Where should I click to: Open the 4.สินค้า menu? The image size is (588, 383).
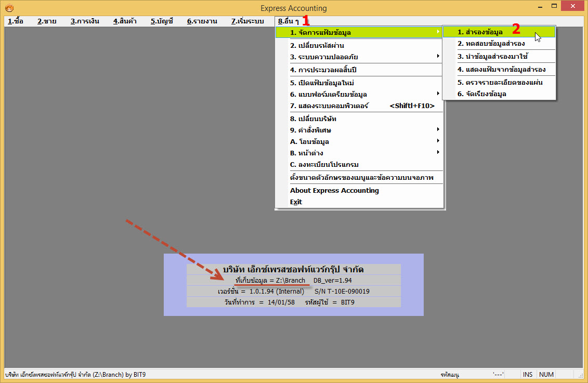click(x=125, y=21)
